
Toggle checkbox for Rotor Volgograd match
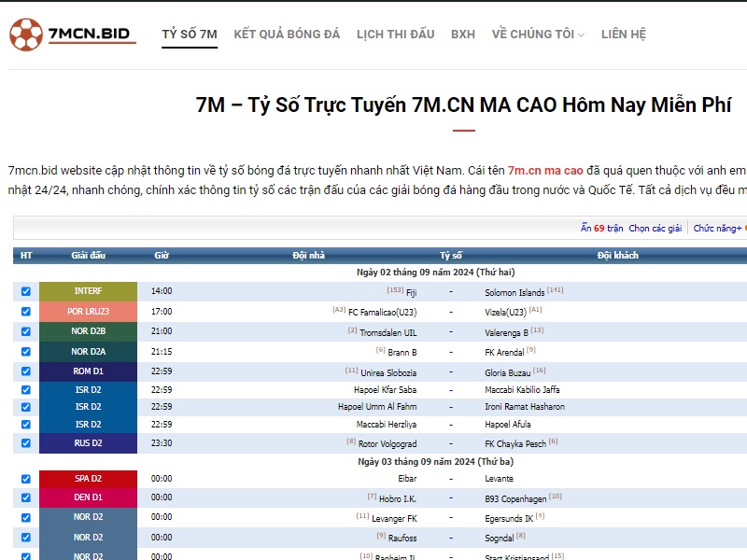(x=26, y=443)
